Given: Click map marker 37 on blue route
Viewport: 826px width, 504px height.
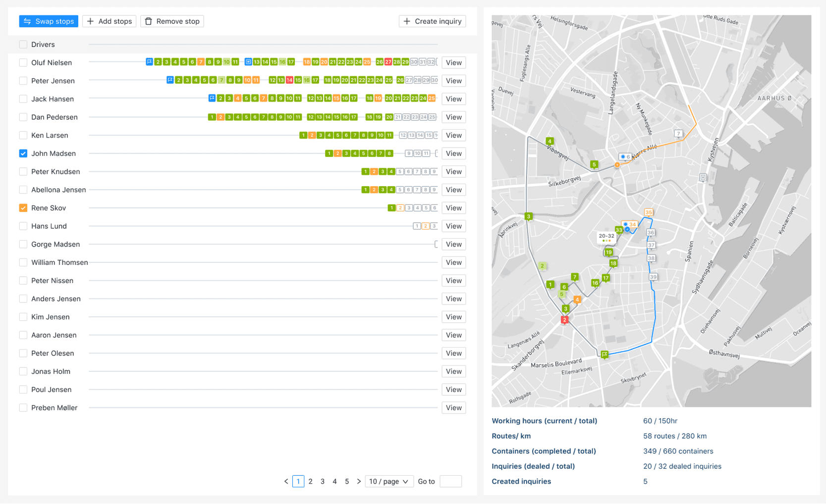Looking at the screenshot, I should 652,245.
